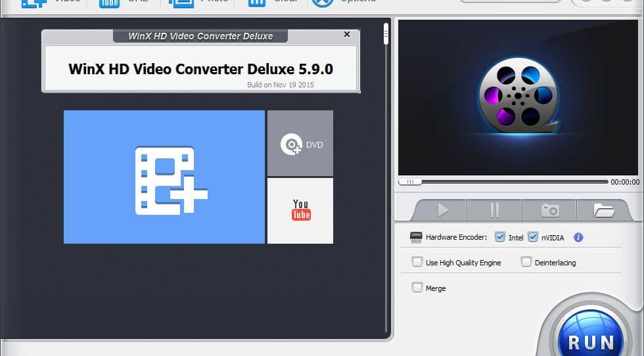Click the YouTube URL toolbar icon
The width and height of the screenshot is (644, 356).
[x=109, y=3]
